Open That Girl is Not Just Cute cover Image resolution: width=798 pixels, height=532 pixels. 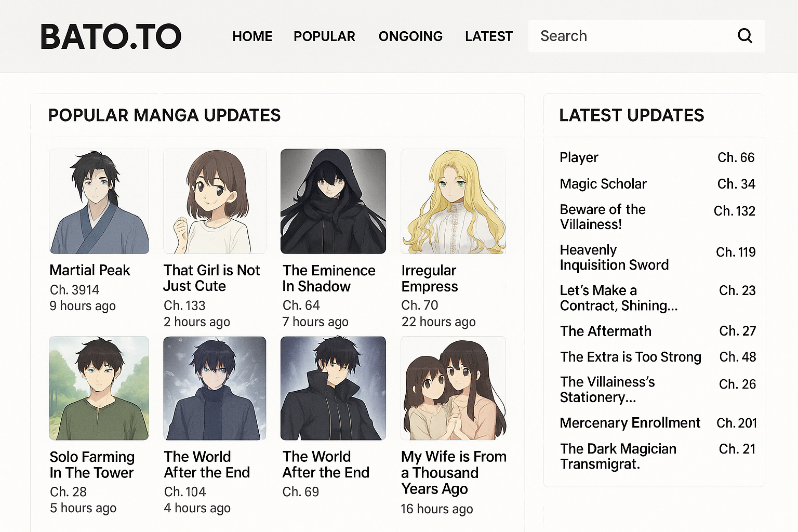coord(215,202)
